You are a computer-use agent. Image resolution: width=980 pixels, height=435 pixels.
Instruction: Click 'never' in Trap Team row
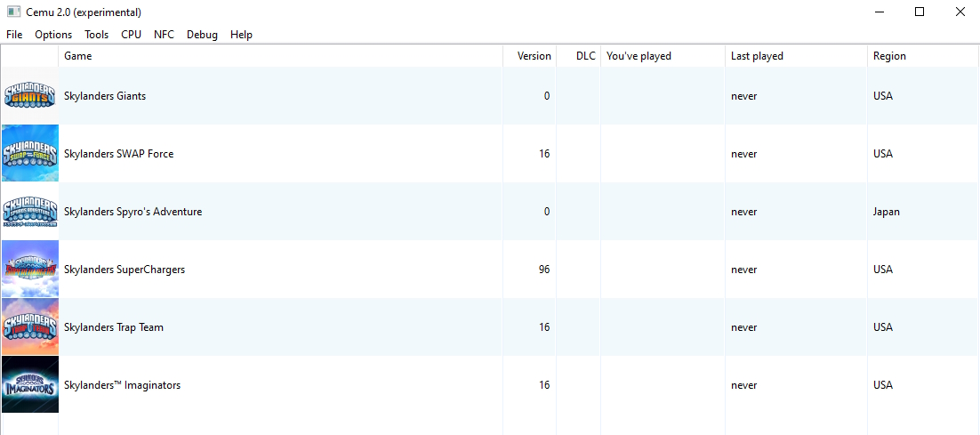pos(743,326)
